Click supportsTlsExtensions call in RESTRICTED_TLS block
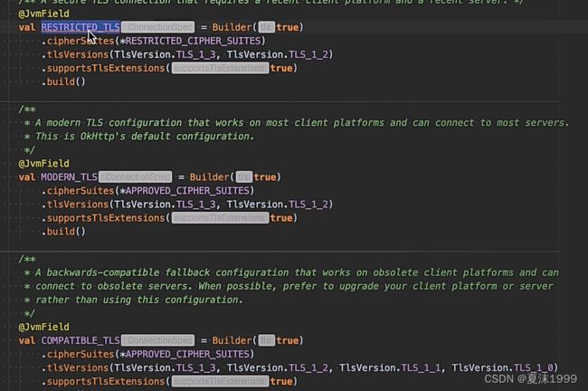 (106, 68)
